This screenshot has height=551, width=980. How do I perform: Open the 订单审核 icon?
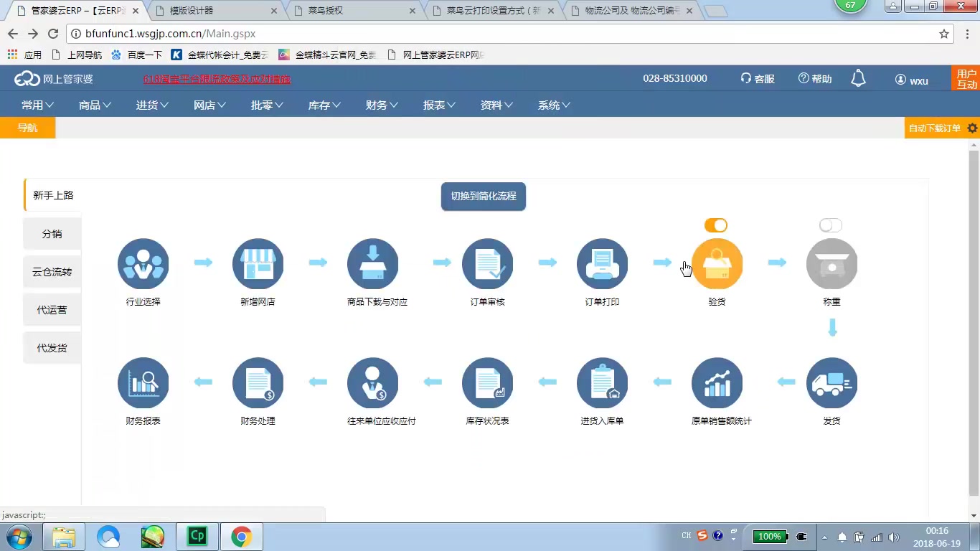point(487,264)
